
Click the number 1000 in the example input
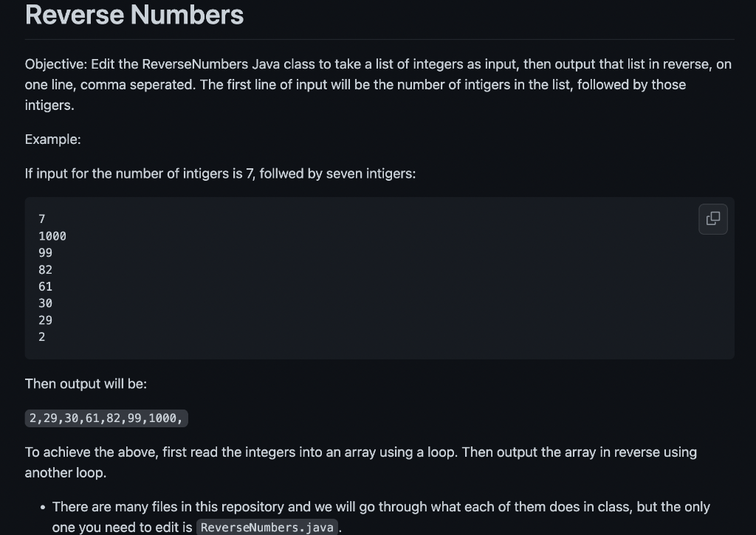pyautogui.click(x=52, y=236)
